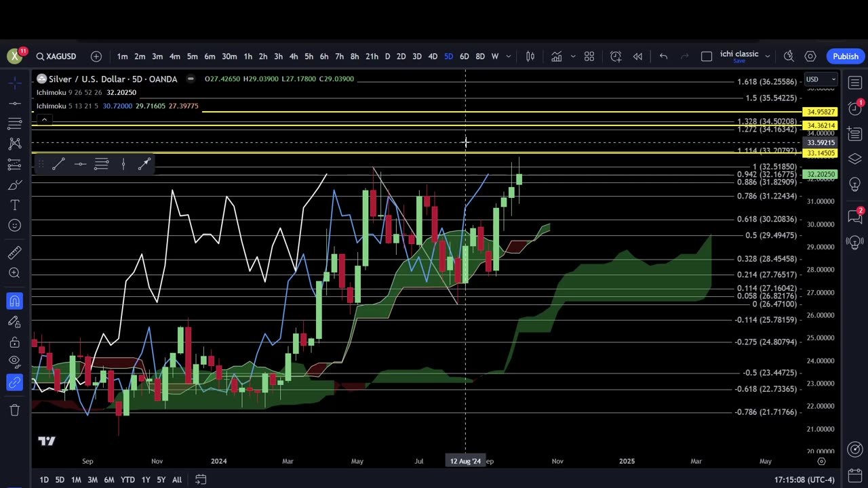This screenshot has width=868, height=488.
Task: Open chart settings hexagon icon
Action: pos(810,56)
